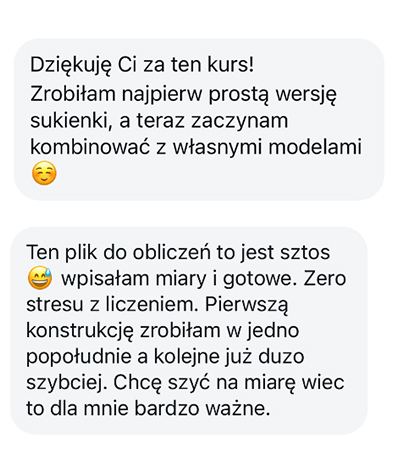
Task: Click the word 'Zrobiłam' in first message
Action: coord(73,94)
